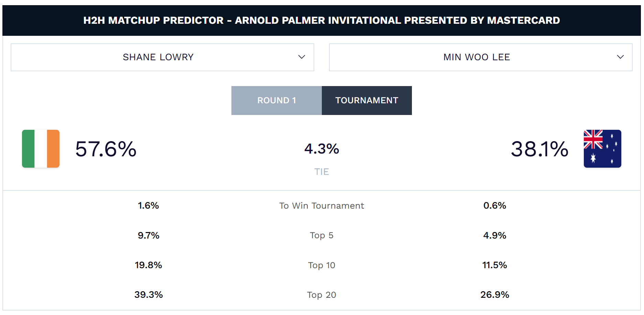Image resolution: width=644 pixels, height=315 pixels.
Task: Switch to the Round 1 tab
Action: point(276,101)
